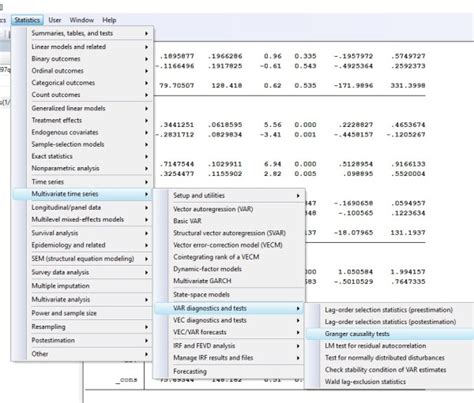Click coefficient value 79.70507 in results
Image resolution: width=474 pixels, height=403 pixels.
point(177,86)
